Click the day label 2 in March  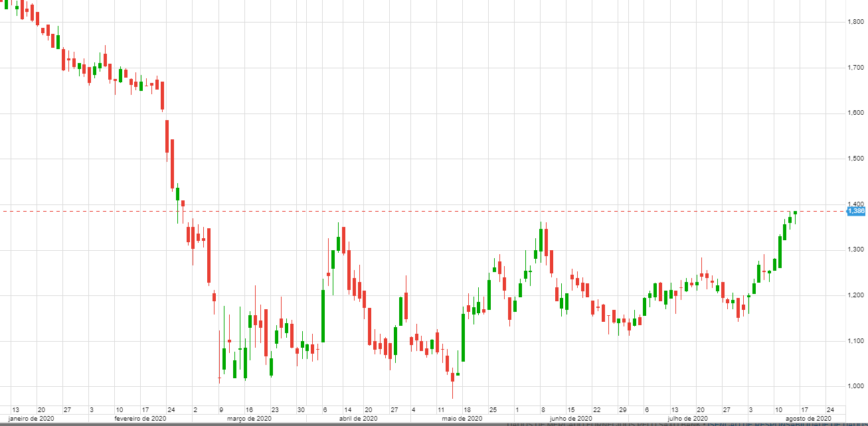click(195, 409)
